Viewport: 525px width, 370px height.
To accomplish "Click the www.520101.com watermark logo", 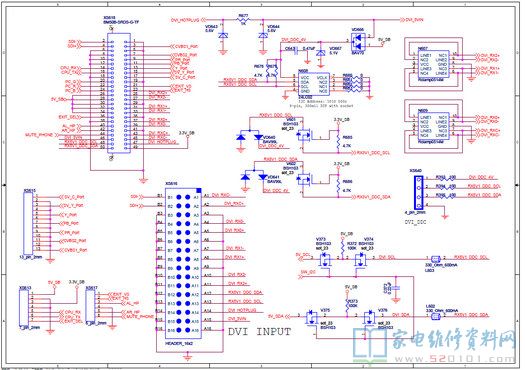I will point(435,345).
